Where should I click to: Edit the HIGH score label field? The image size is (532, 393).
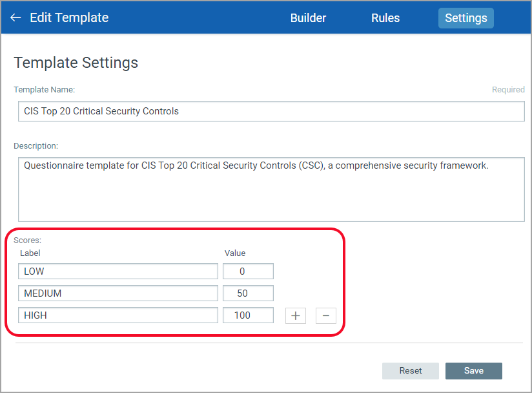pos(118,315)
